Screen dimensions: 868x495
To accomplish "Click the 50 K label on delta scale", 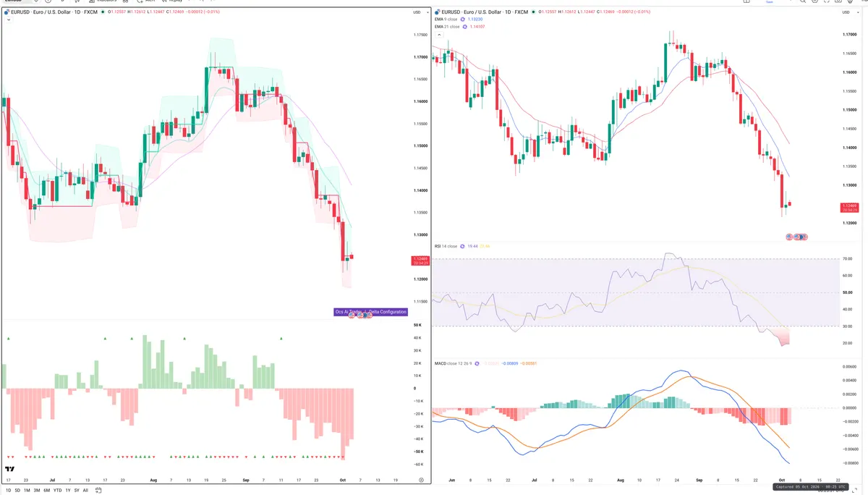I will tap(417, 326).
